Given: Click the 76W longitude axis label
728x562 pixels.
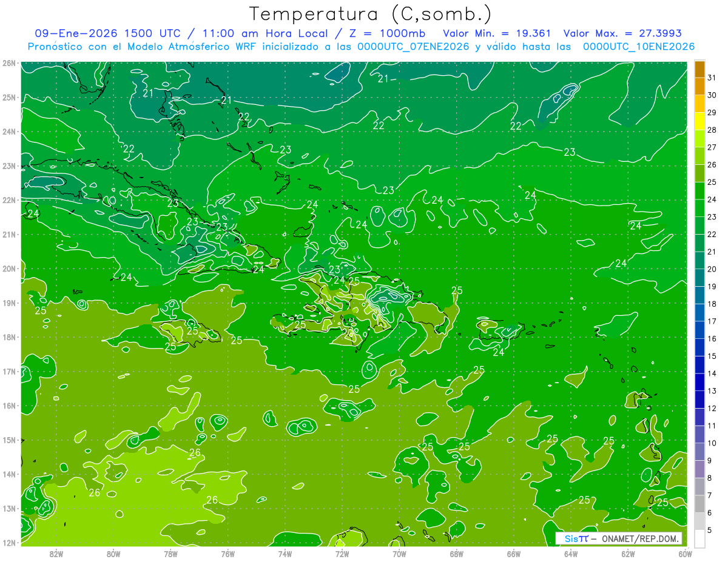Looking at the screenshot, I should point(227,553).
